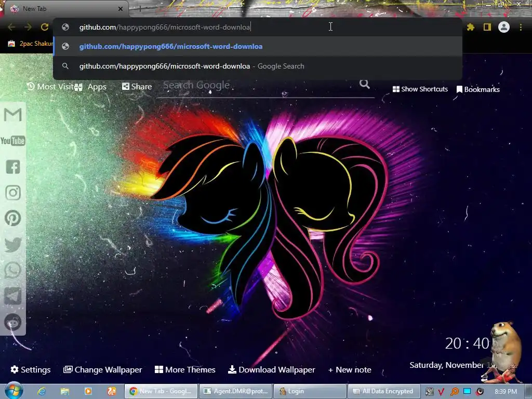Click the blue monitor tray icon
The height and width of the screenshot is (399, 532).
coord(467,391)
